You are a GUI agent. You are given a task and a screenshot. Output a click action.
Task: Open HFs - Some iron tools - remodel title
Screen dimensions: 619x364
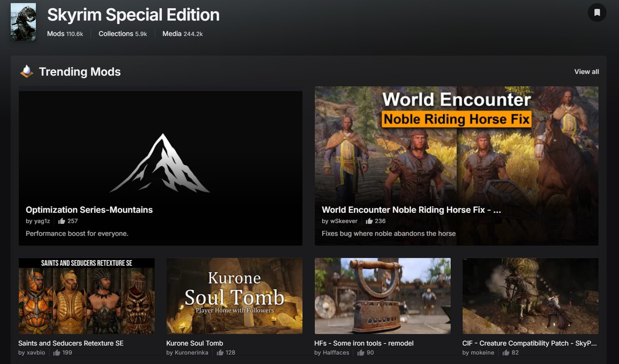point(364,343)
